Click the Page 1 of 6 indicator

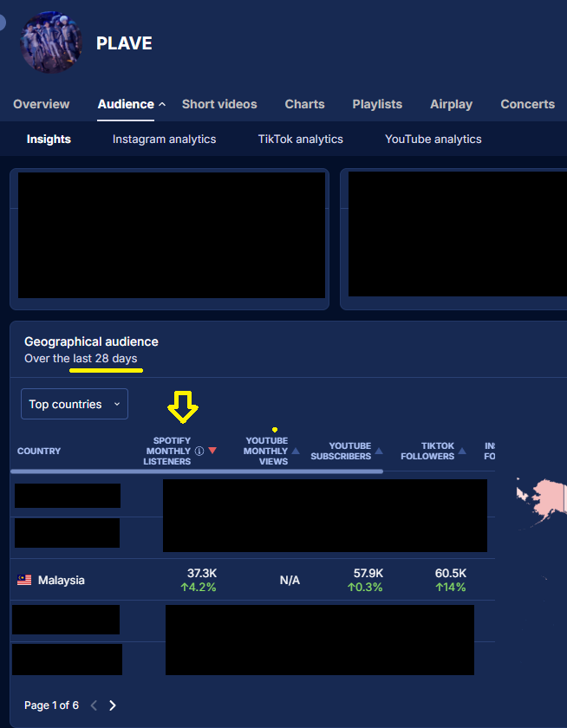(x=51, y=705)
